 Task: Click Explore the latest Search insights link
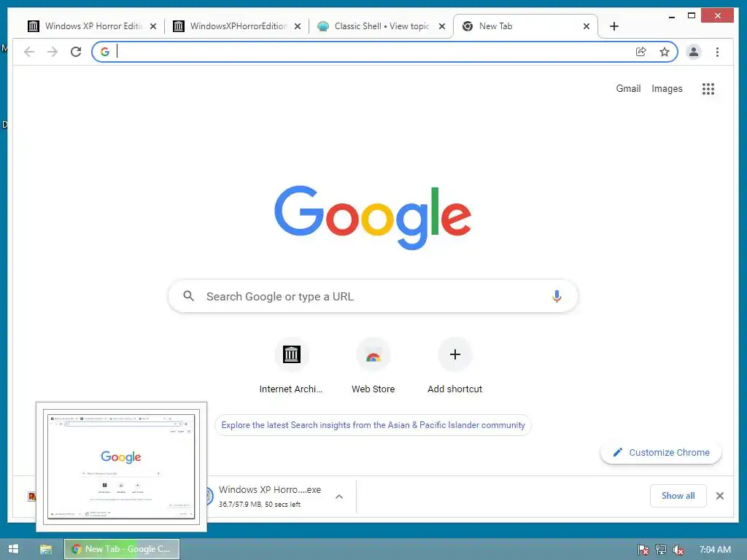coord(373,425)
